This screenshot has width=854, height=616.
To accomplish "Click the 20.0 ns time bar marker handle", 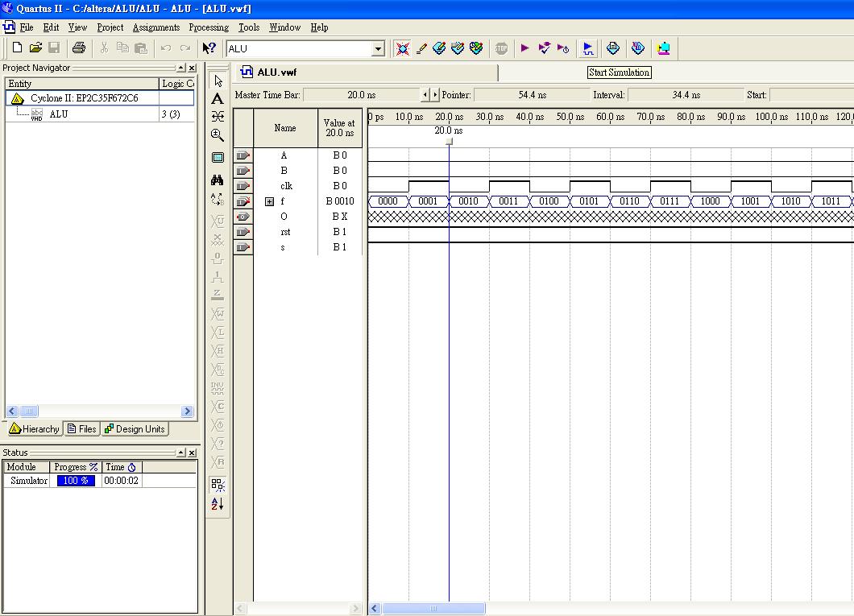I will pyautogui.click(x=449, y=141).
